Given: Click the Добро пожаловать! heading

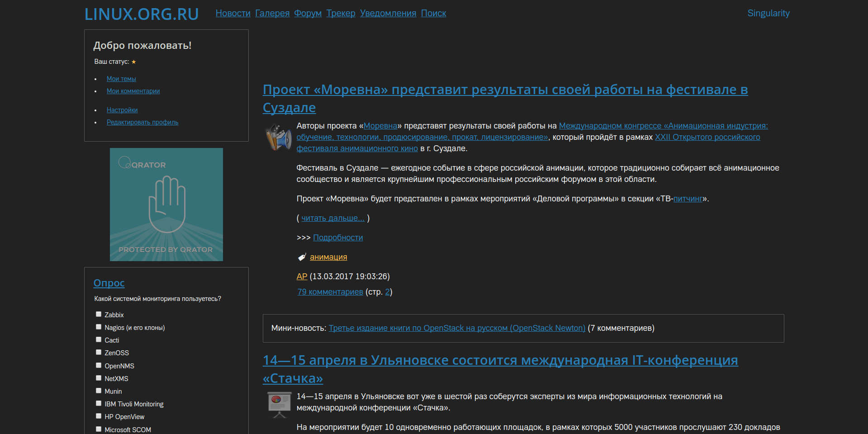Looking at the screenshot, I should pyautogui.click(x=142, y=46).
